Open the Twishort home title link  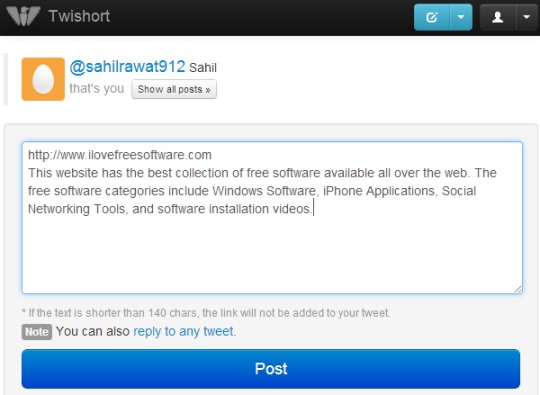pyautogui.click(x=79, y=16)
